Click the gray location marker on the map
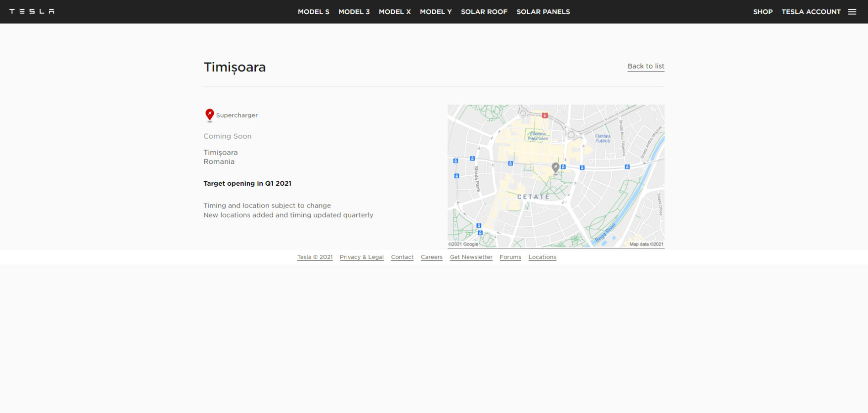The height and width of the screenshot is (413, 868). tap(556, 168)
